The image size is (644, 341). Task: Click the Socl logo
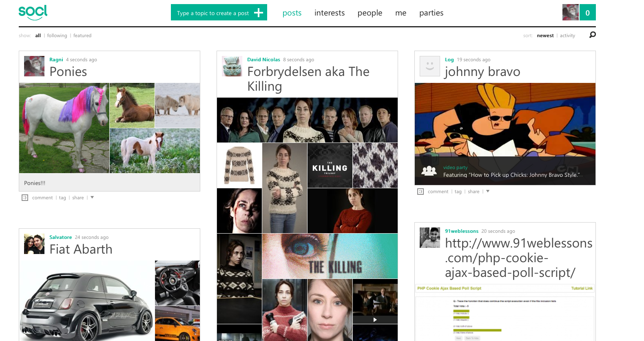pyautogui.click(x=33, y=12)
